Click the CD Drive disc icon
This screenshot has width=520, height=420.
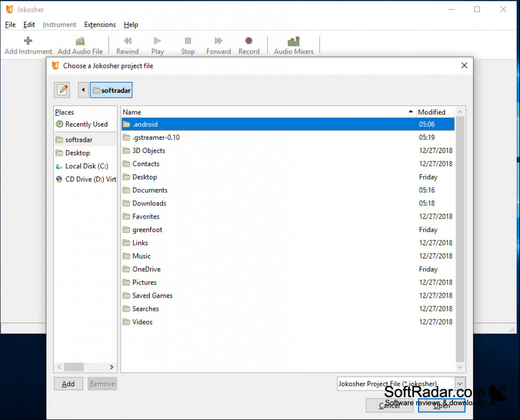coord(60,179)
